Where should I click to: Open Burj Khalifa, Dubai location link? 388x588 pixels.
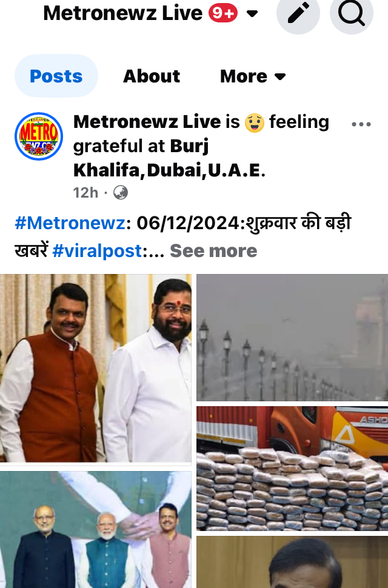click(169, 158)
